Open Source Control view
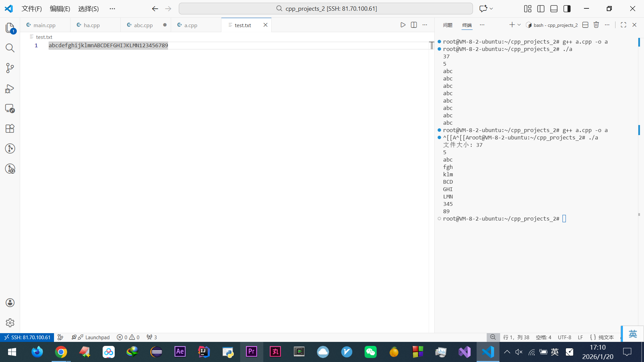 click(10, 68)
